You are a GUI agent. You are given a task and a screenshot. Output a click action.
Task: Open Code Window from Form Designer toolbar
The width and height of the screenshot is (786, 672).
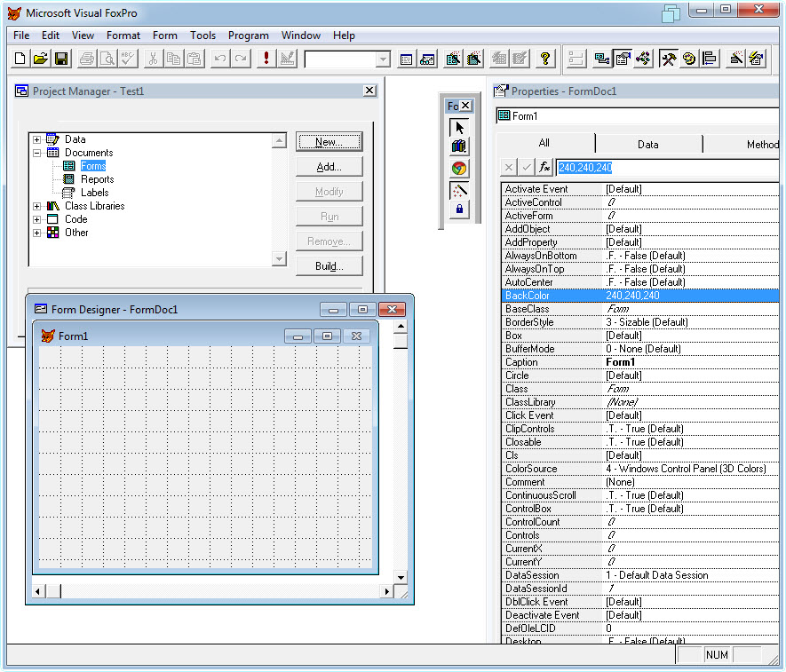[643, 59]
